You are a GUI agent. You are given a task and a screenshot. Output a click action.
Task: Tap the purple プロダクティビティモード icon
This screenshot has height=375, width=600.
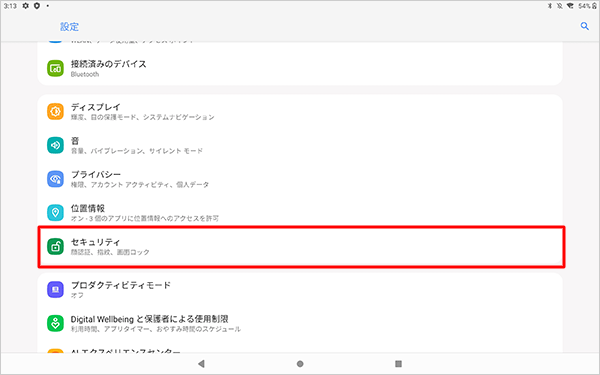(x=55, y=290)
